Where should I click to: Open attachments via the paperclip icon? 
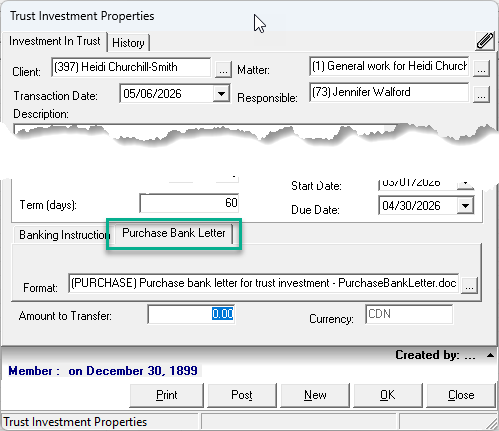pos(485,41)
